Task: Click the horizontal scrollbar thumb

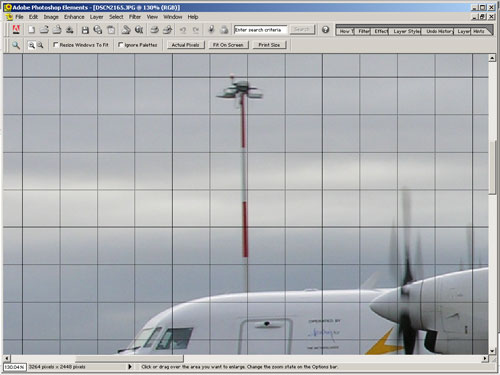Action: coord(129,359)
